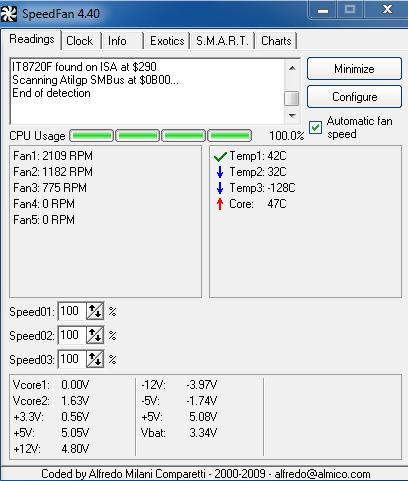The width and height of the screenshot is (408, 481).
Task: Open the Clock tab
Action: point(80,41)
